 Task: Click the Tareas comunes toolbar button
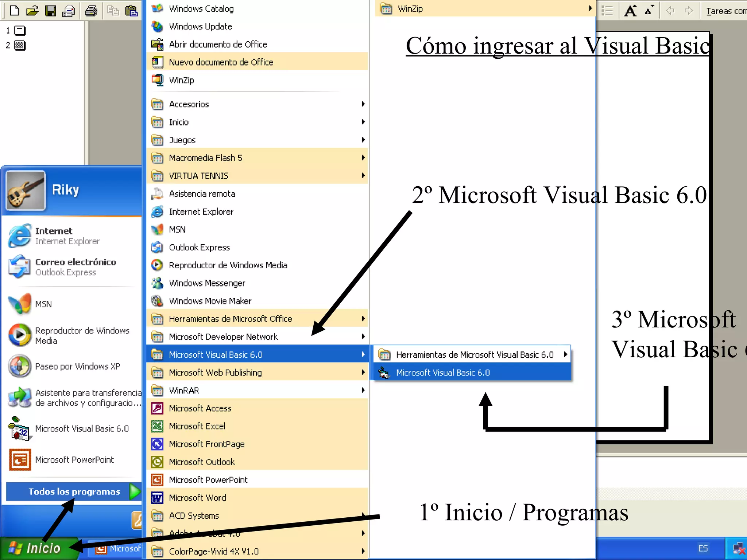tap(725, 11)
